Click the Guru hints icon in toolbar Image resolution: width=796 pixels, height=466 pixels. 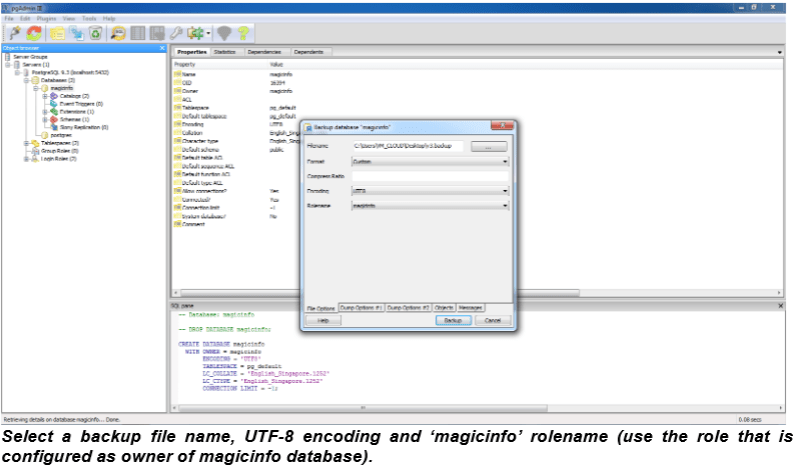click(x=224, y=34)
